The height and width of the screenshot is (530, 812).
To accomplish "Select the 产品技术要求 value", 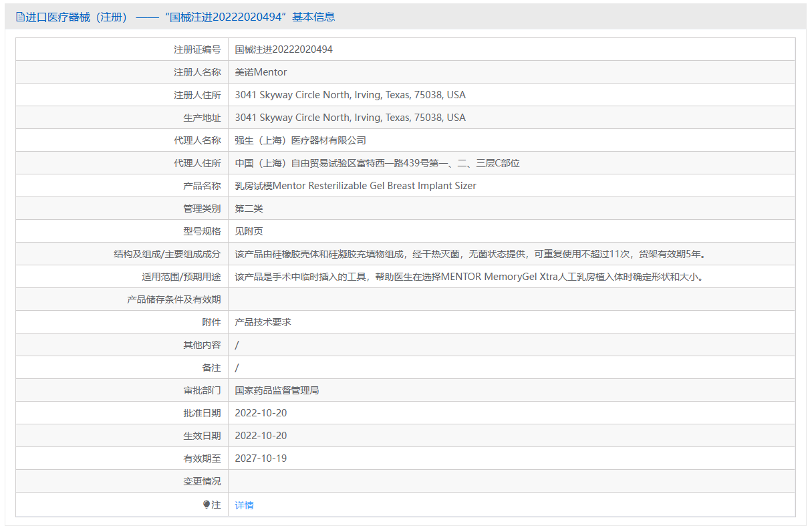I will click(x=263, y=322).
